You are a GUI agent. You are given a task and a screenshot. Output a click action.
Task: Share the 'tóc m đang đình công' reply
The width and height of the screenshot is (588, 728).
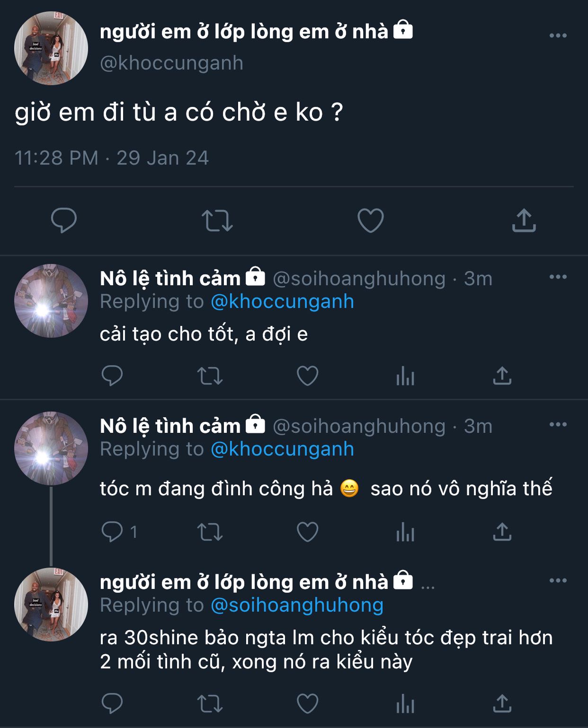(502, 532)
